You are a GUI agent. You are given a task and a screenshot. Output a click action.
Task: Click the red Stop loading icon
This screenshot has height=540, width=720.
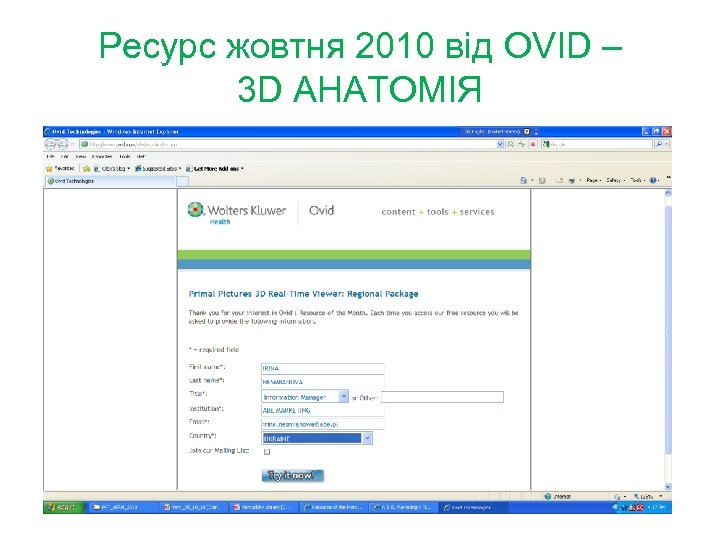[533, 144]
